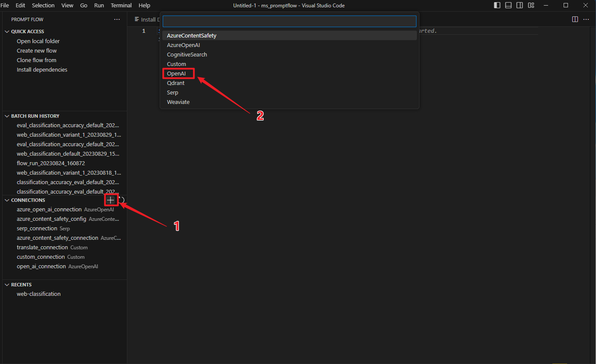Collapse the Batch Run History section

[x=7, y=116]
